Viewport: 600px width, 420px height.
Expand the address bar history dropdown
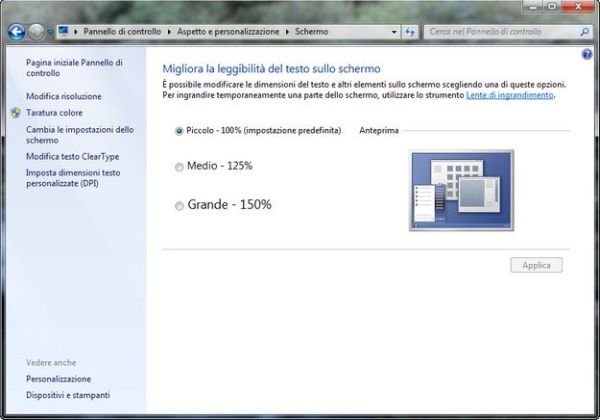coord(394,32)
